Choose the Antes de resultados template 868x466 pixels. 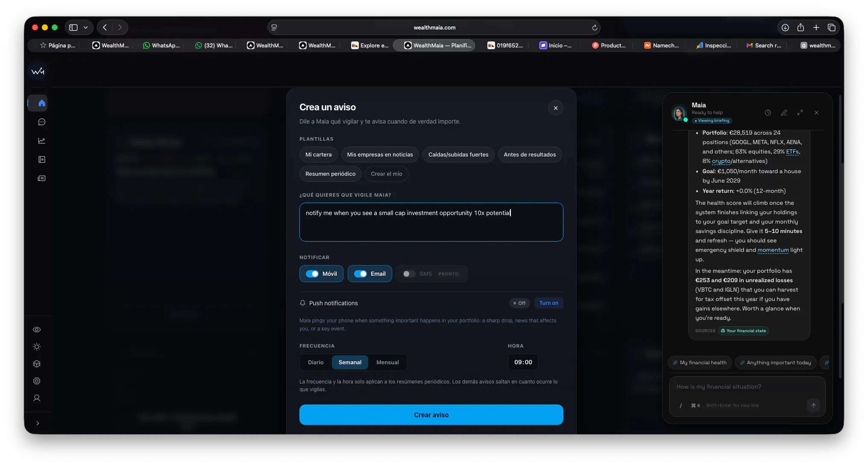point(530,154)
